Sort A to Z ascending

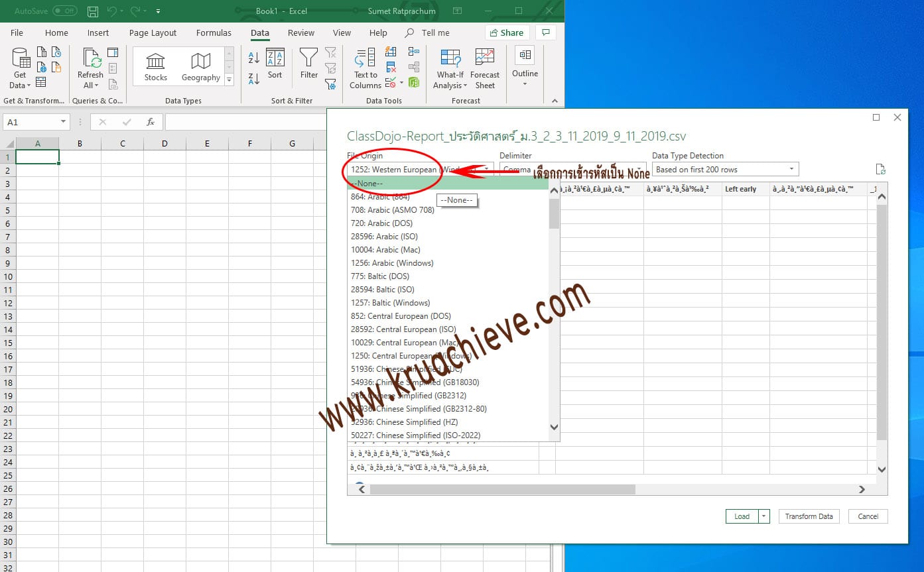pyautogui.click(x=254, y=58)
